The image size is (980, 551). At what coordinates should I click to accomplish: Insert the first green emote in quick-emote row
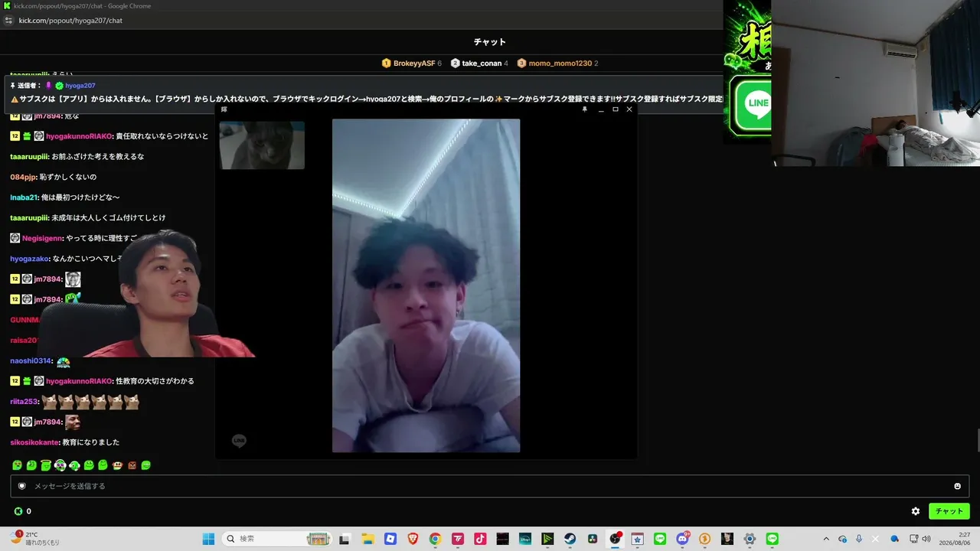click(x=17, y=465)
